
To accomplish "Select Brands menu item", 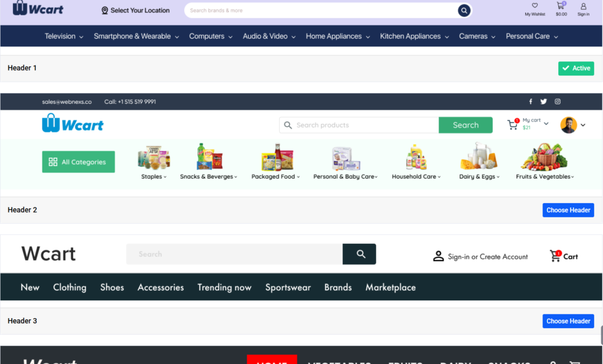I will click(338, 287).
